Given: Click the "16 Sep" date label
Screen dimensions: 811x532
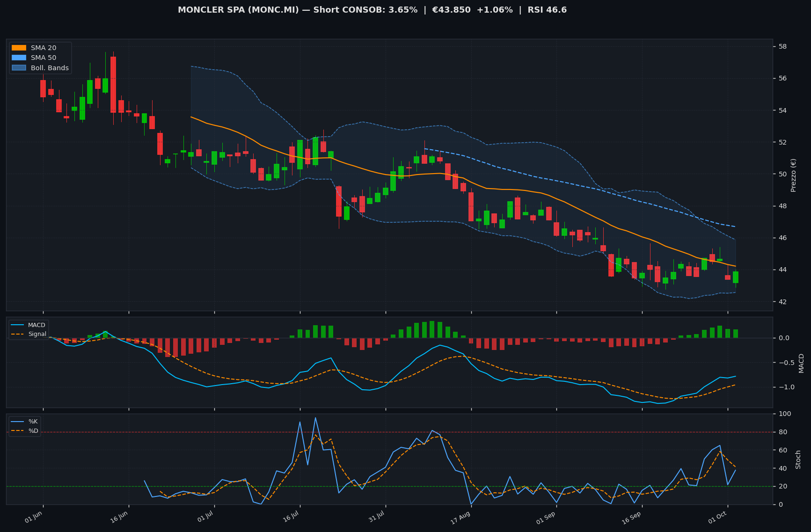Looking at the screenshot, I should (x=631, y=517).
